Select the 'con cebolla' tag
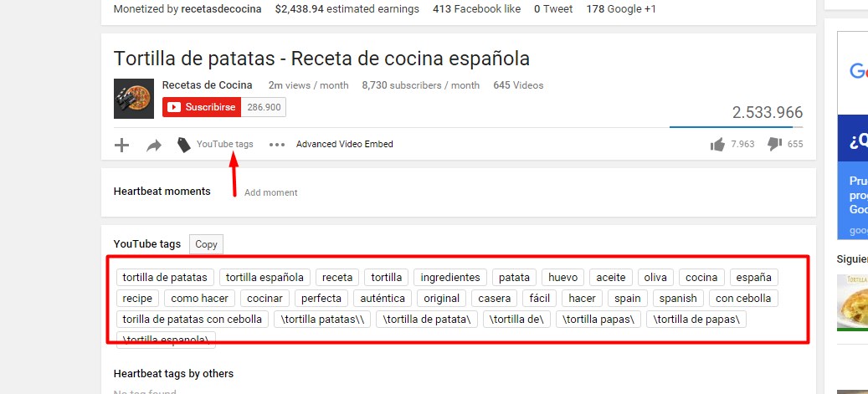Viewport: 868px width, 394px height. click(743, 299)
